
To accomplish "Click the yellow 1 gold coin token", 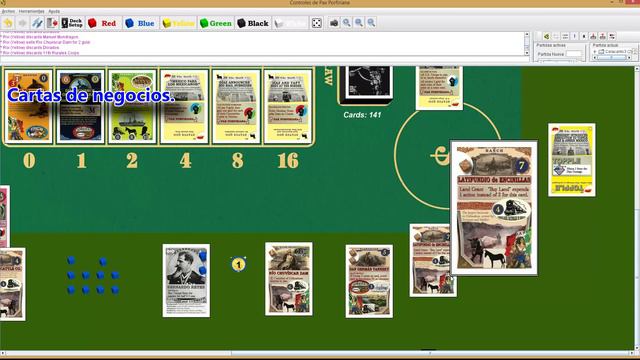I will (x=238, y=264).
